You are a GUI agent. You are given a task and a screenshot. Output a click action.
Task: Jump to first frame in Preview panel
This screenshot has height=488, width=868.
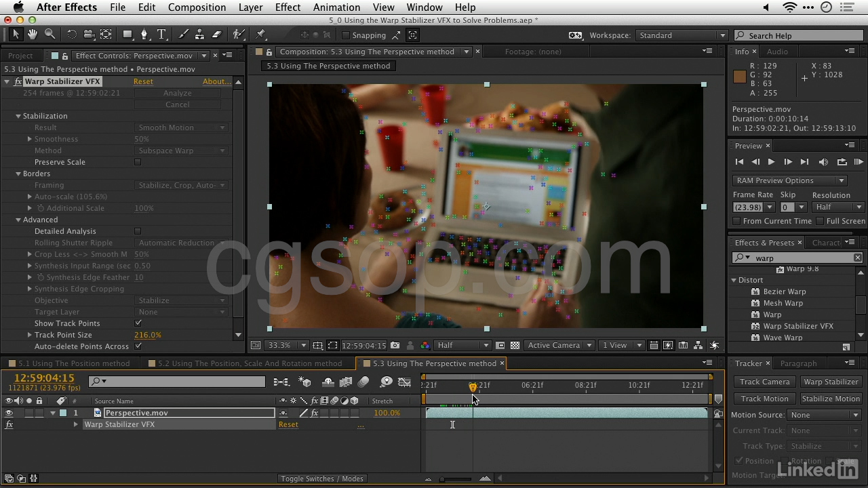pyautogui.click(x=739, y=162)
